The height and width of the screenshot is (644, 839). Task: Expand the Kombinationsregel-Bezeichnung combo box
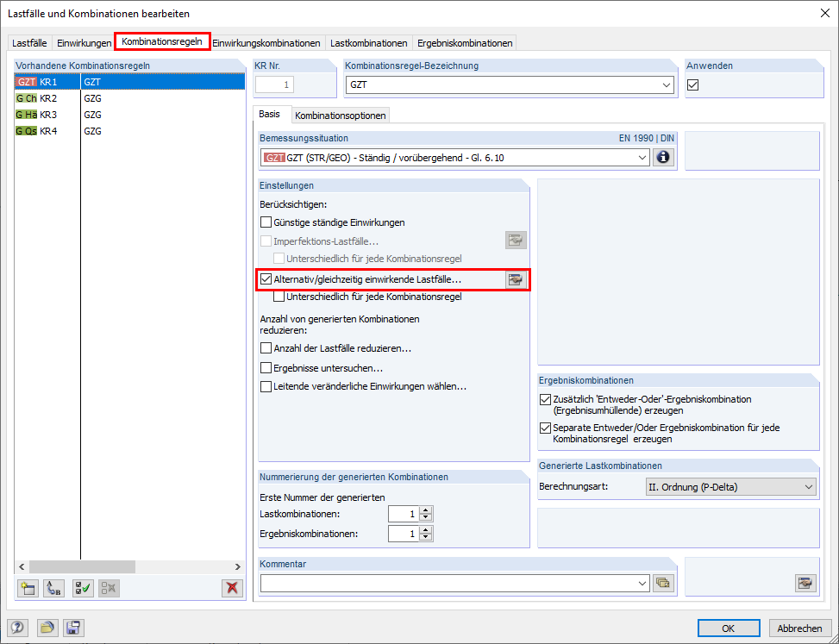pyautogui.click(x=667, y=84)
